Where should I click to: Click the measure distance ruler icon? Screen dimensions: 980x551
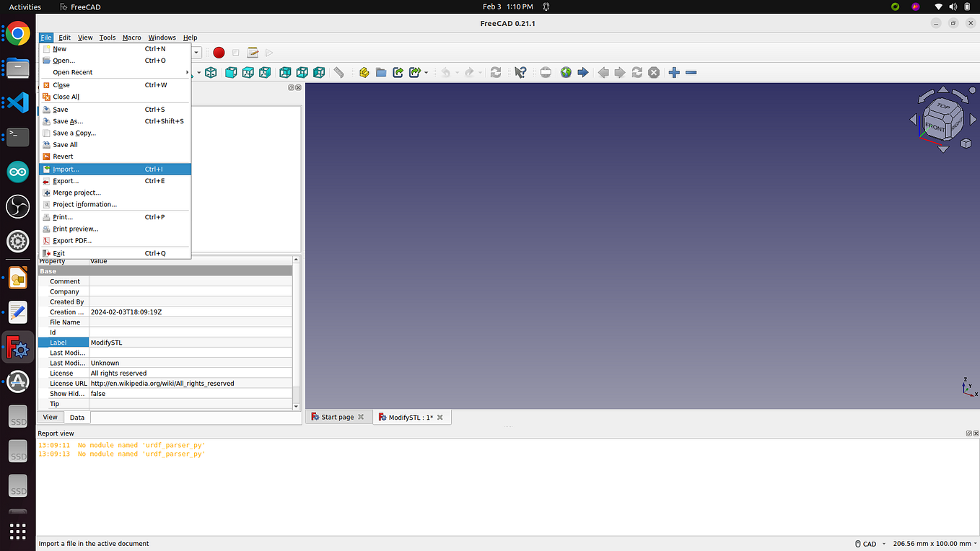tap(338, 72)
